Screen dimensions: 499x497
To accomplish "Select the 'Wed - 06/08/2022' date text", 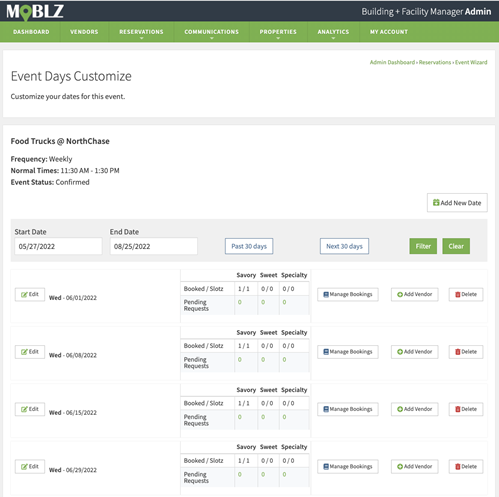I will (73, 355).
